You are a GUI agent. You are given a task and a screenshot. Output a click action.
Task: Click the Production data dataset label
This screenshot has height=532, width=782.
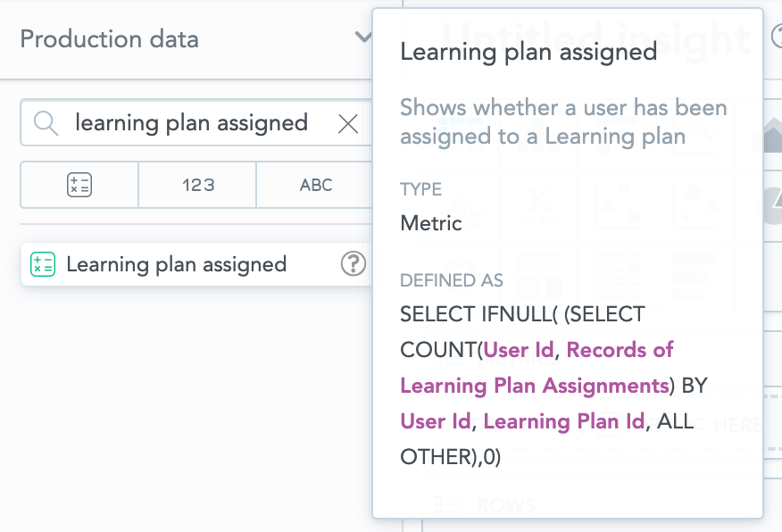[x=109, y=39]
